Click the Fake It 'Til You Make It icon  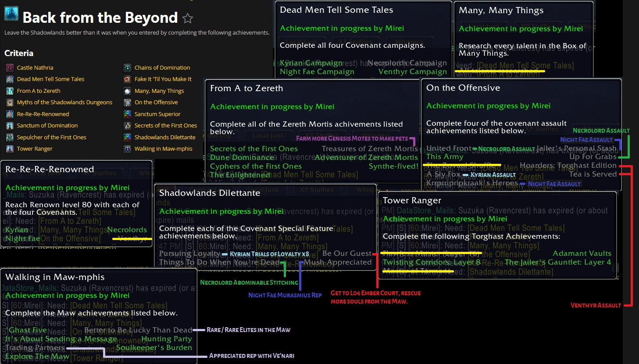tap(127, 79)
